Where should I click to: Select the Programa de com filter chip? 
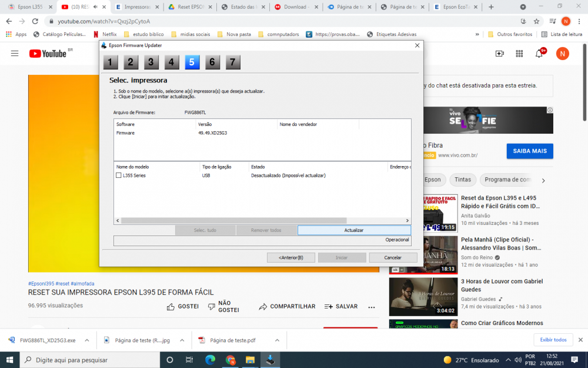[507, 180]
